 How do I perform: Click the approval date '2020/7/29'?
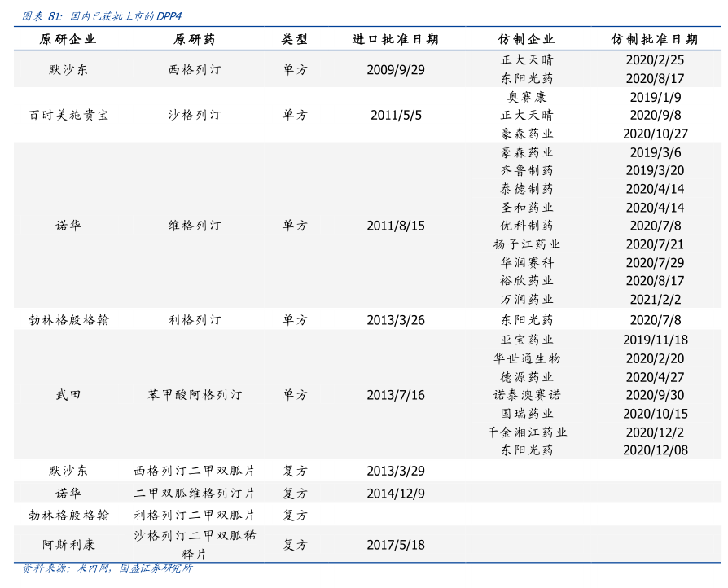point(655,263)
